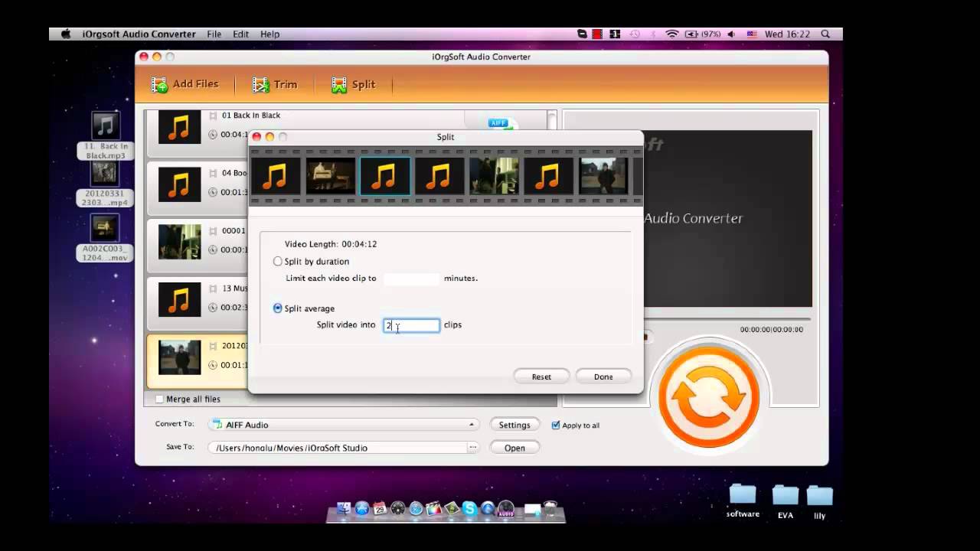Click the Time Machine icon in menu bar
Viewport: 980px width, 551px height.
[x=635, y=34]
